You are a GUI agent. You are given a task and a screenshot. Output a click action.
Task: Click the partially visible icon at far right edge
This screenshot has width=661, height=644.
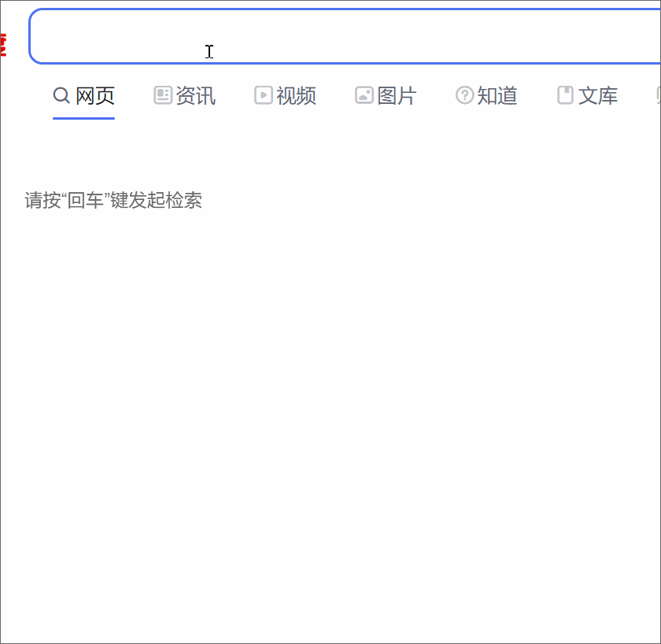pos(659,94)
